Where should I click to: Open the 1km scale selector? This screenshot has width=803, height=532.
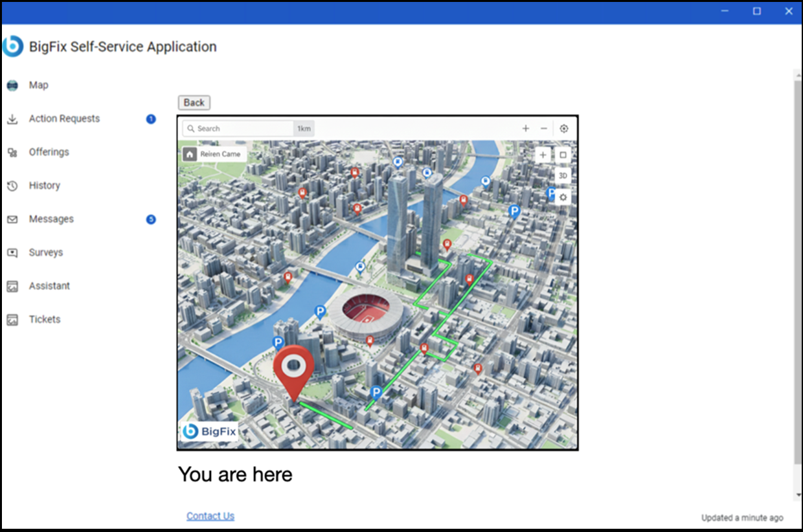304,128
